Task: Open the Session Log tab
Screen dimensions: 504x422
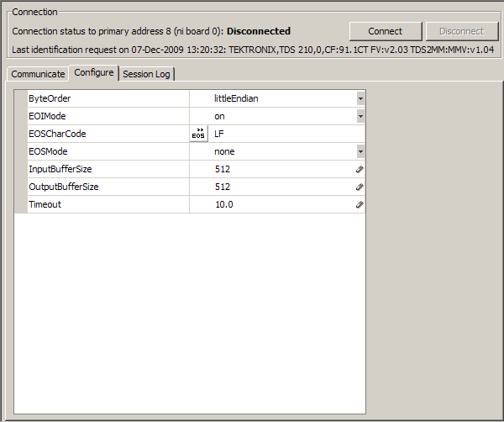Action: tap(146, 74)
